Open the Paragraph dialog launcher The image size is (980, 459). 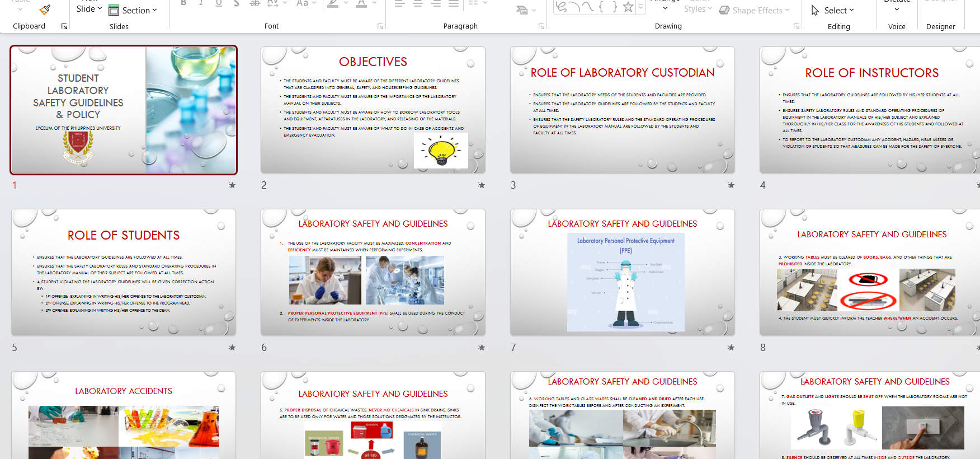pos(541,26)
